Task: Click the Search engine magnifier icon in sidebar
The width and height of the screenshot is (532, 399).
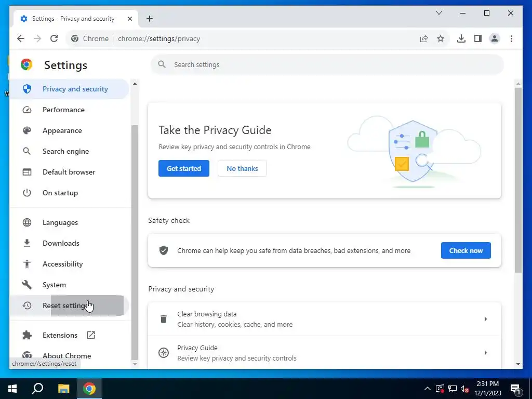Action: (27, 151)
